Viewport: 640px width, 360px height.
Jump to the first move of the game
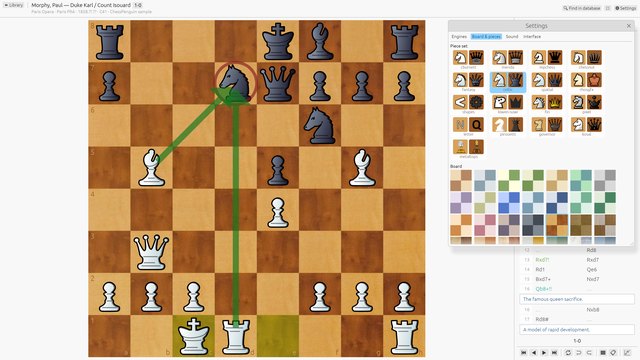click(x=524, y=352)
